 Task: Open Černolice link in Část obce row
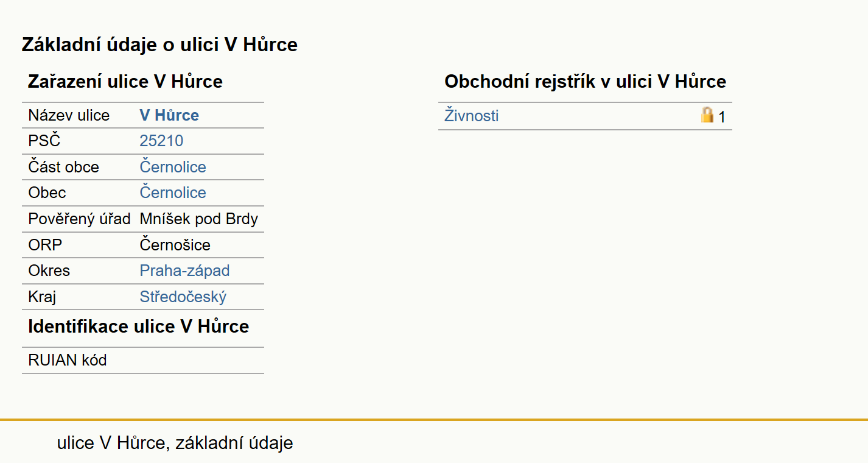click(173, 167)
